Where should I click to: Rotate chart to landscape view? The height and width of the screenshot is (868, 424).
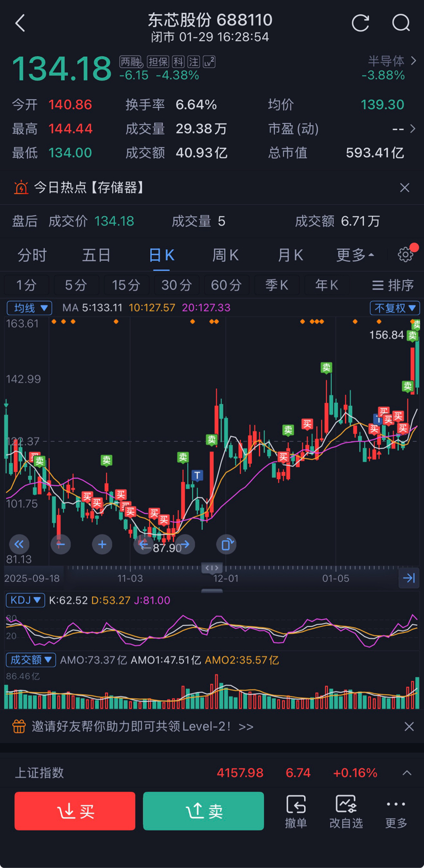226,544
